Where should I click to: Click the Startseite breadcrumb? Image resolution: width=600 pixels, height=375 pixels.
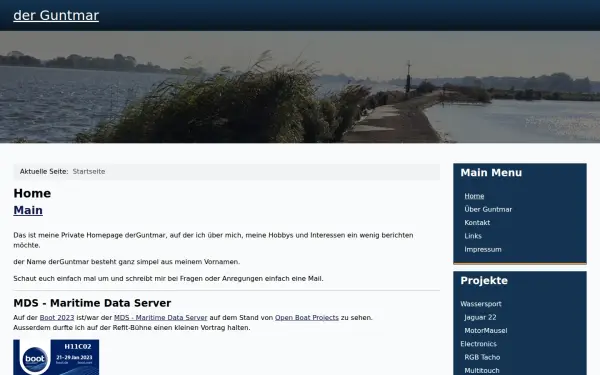pos(89,172)
